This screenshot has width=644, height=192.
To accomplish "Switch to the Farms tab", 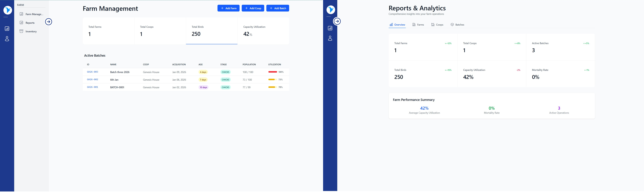I will tap(418, 25).
